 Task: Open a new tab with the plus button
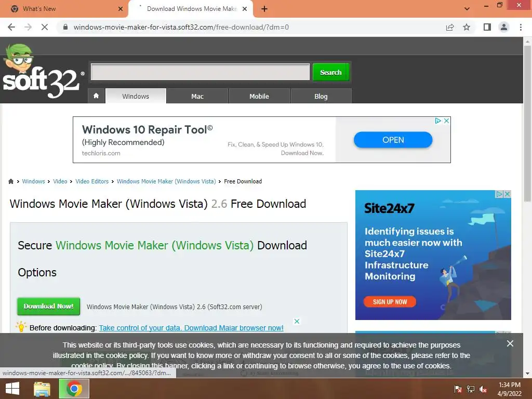pyautogui.click(x=264, y=9)
